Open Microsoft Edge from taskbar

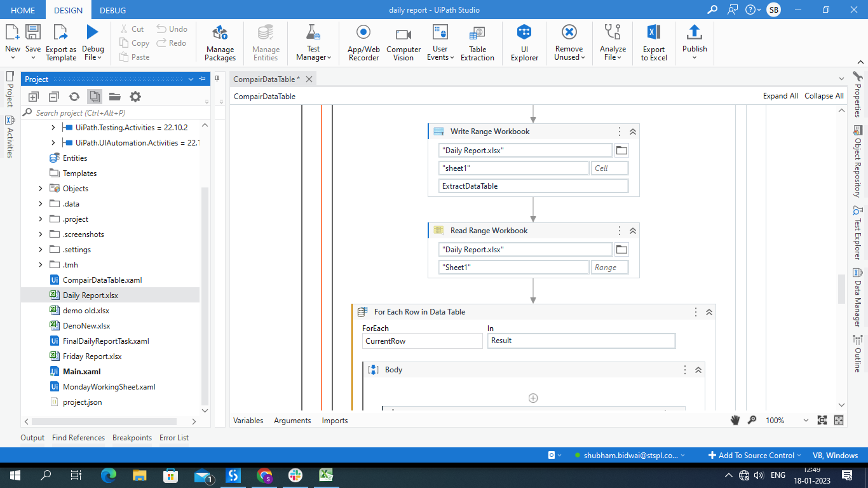pos(109,475)
